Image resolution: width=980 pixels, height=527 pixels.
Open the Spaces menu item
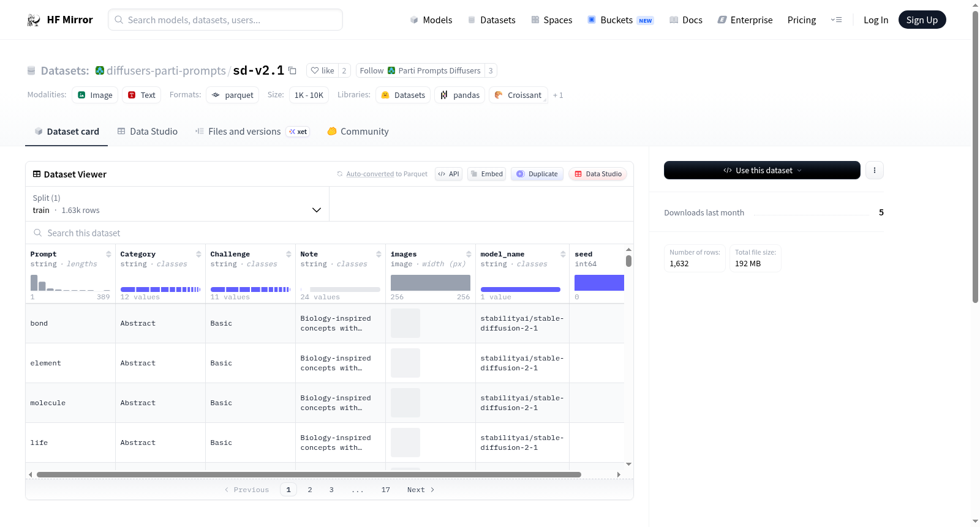click(x=551, y=20)
